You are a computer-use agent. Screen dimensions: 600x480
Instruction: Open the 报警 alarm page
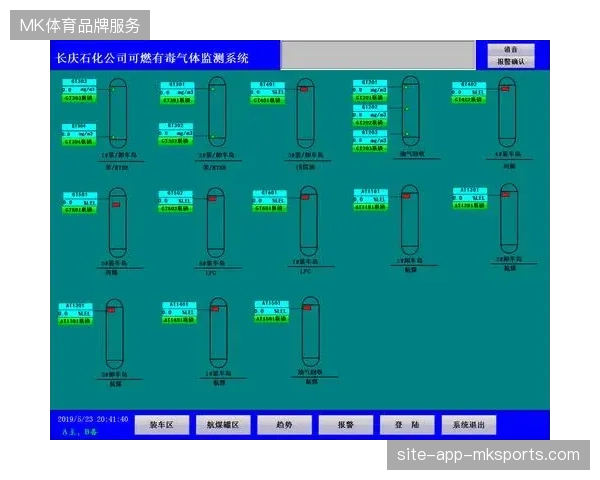[346, 424]
